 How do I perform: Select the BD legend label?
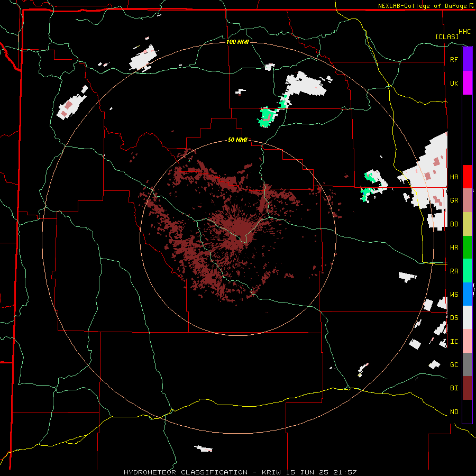[x=454, y=224]
